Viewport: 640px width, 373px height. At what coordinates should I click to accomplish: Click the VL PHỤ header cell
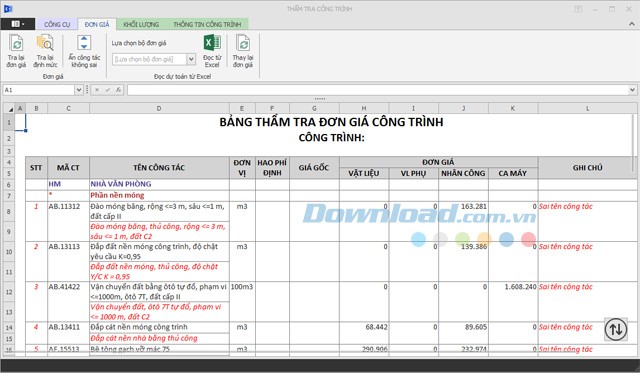coord(413,173)
